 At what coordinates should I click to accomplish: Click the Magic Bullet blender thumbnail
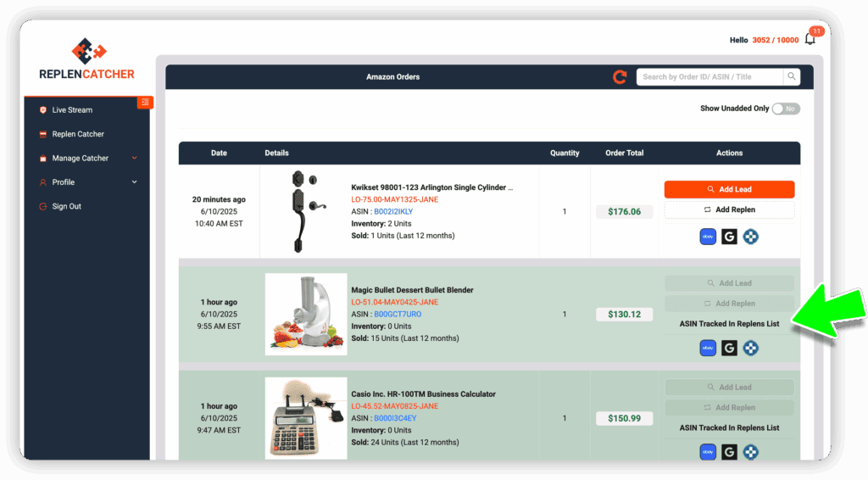306,315
